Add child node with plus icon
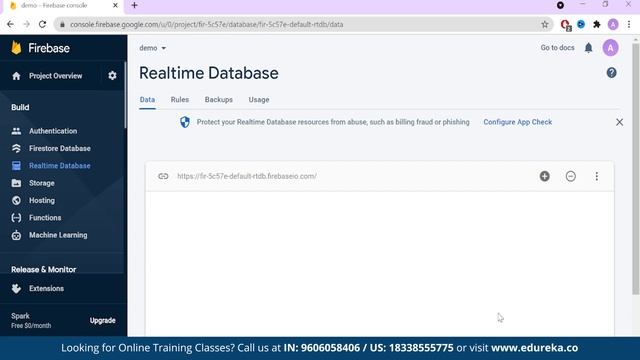 544,176
